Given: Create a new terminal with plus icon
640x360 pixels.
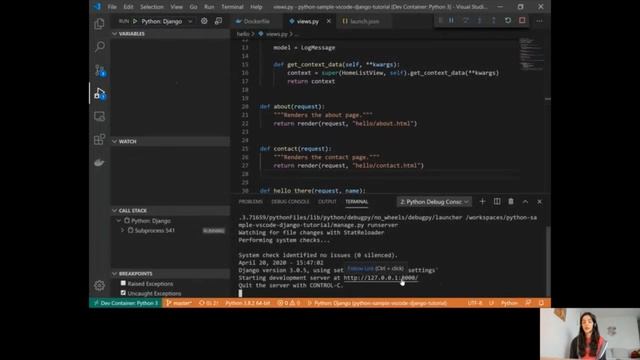Looking at the screenshot, I should (482, 202).
